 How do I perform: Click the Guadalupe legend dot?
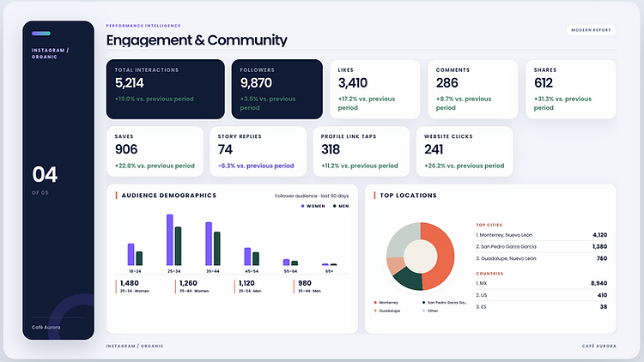tap(375, 311)
